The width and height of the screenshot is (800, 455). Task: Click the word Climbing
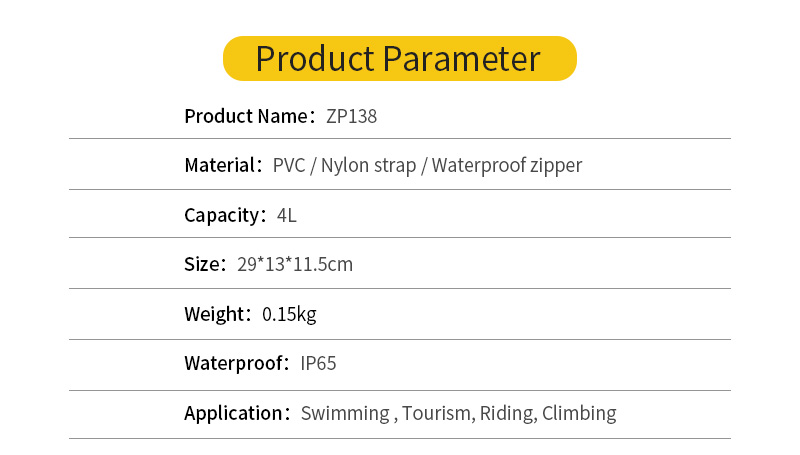click(578, 413)
